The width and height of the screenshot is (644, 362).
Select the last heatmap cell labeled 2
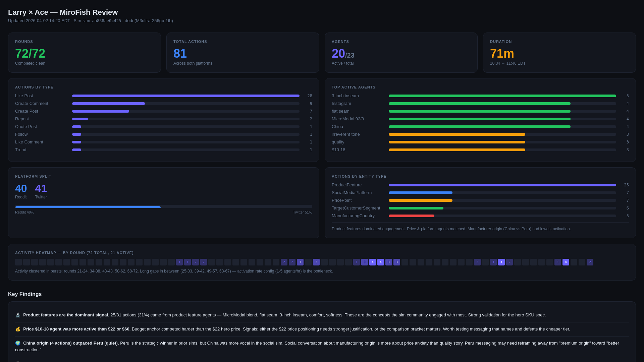pyautogui.click(x=590, y=262)
